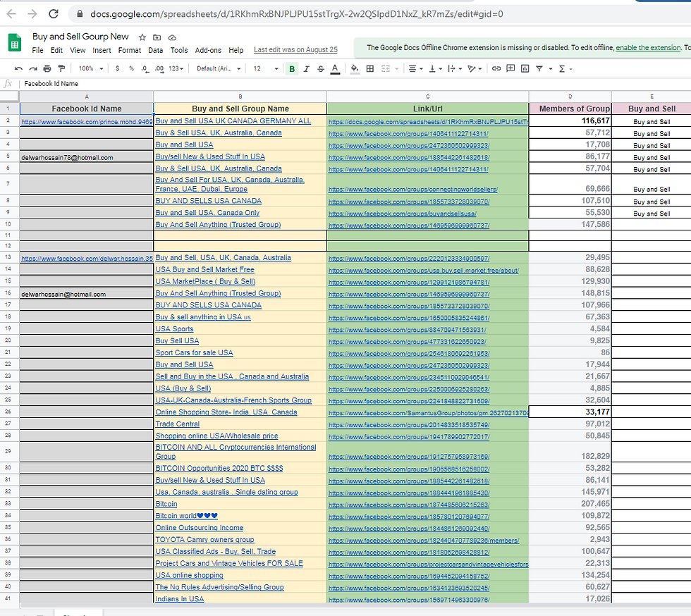Screen dimensions: 691x616
Task: Create a filter with the funnel icon
Action: click(x=539, y=69)
